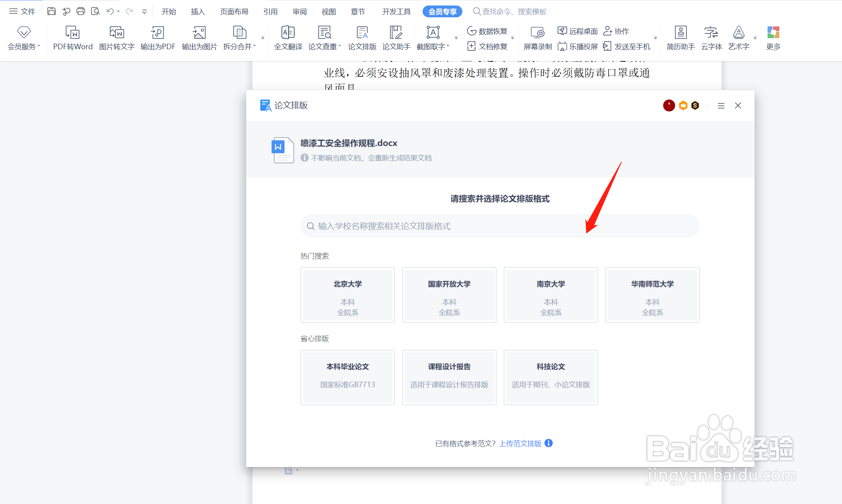842x504 pixels.
Task: Switch to the 审阅 tab
Action: click(300, 11)
